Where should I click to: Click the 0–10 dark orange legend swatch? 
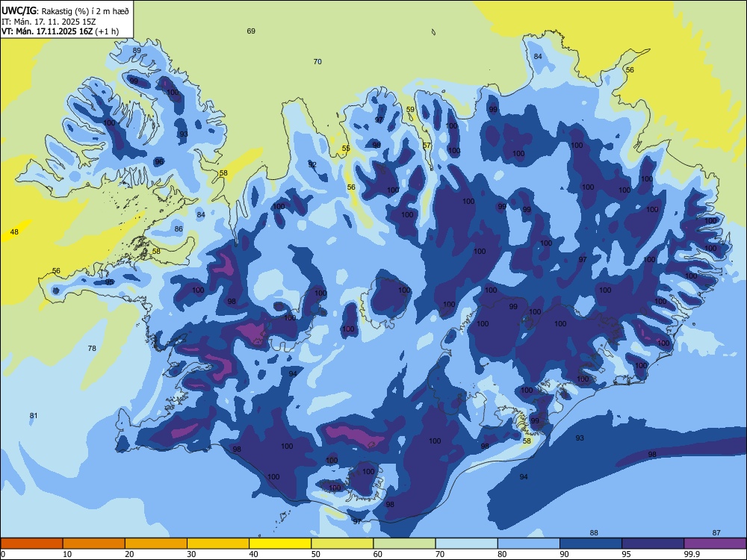[x=31, y=544]
